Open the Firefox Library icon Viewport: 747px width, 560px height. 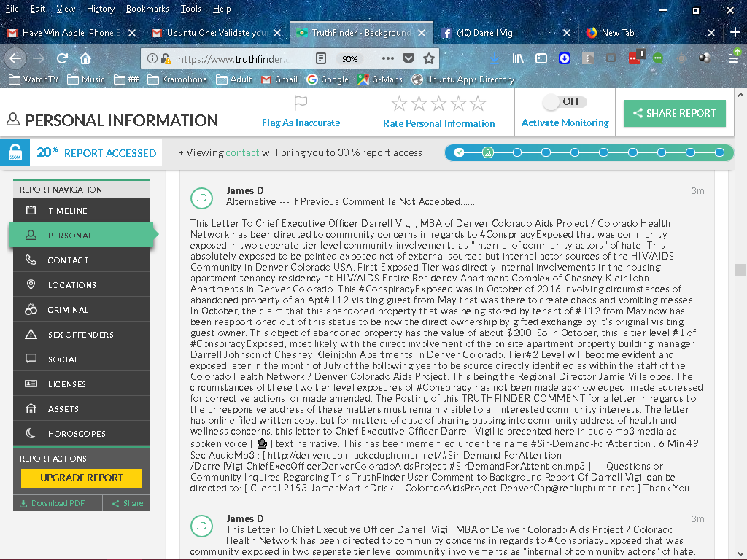click(x=518, y=58)
